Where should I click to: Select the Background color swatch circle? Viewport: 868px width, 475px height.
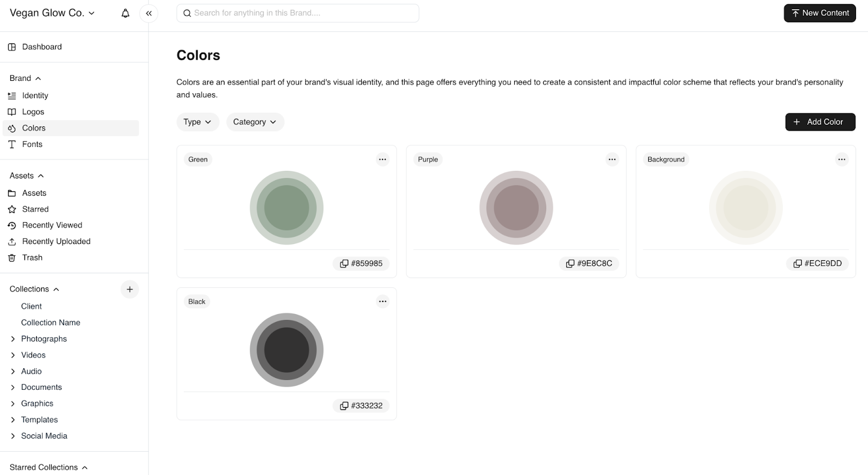[x=746, y=208]
